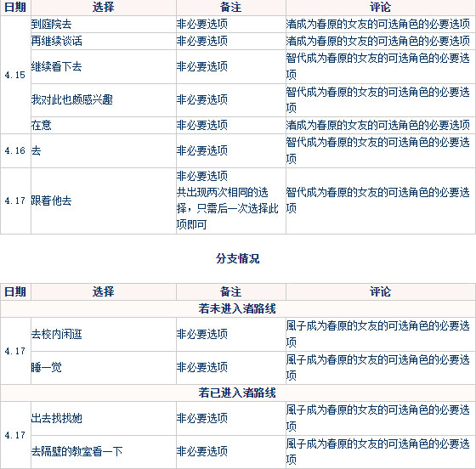
Task: Click the 到庭院去 choice cell
Action: tap(103, 25)
